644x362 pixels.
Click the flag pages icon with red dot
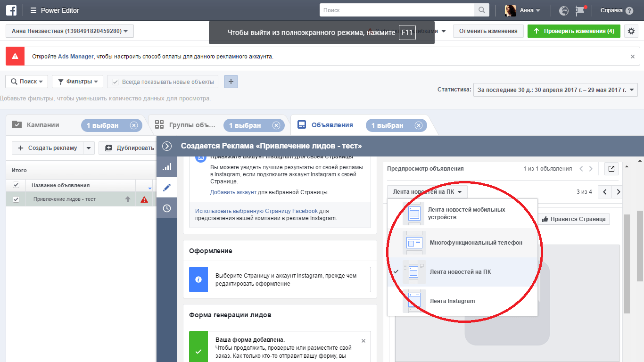point(580,10)
